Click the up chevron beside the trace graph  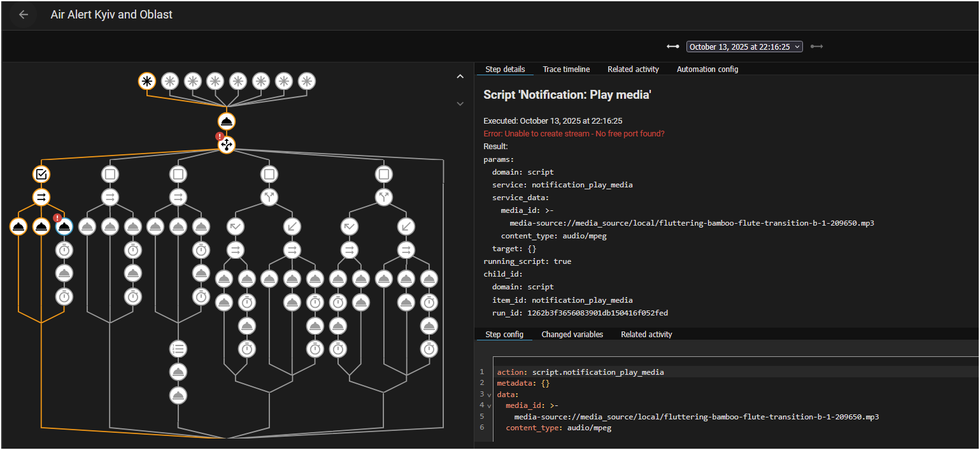(460, 76)
